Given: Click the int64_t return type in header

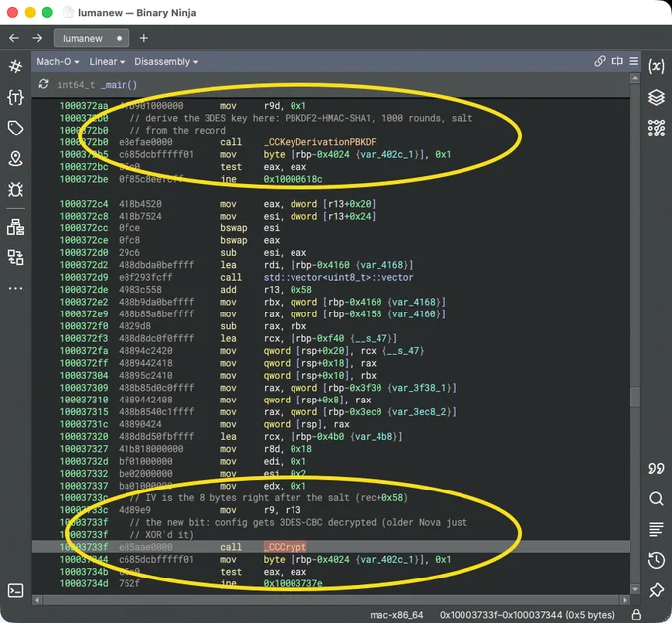Looking at the screenshot, I should coord(76,85).
